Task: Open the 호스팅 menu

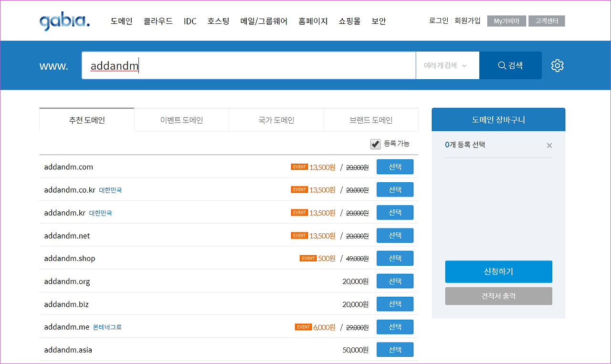Action: pos(219,21)
